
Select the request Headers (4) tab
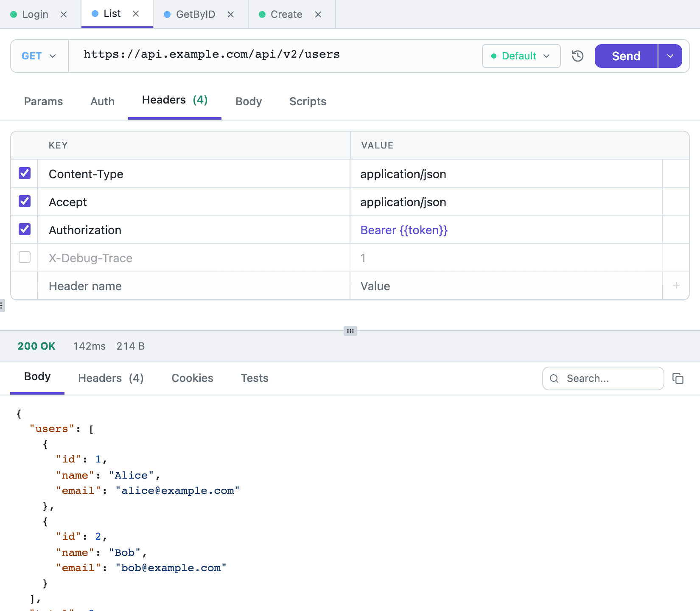[x=175, y=100]
